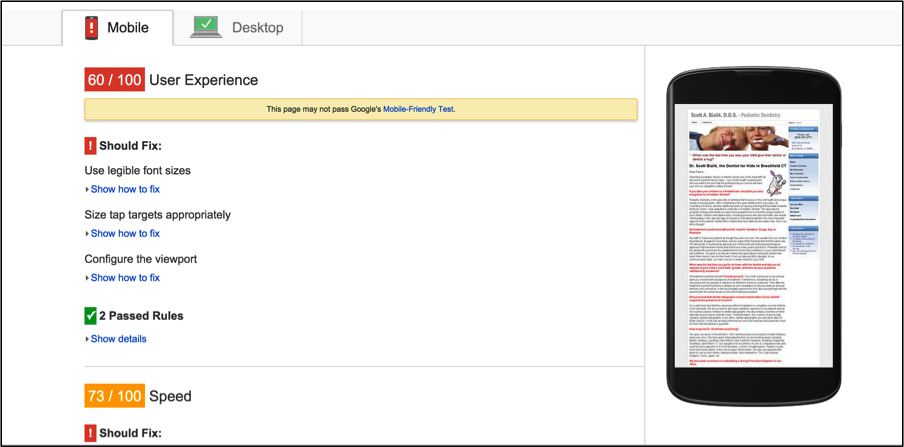
Task: Click red exclamation icon under Speed section
Action: click(91, 434)
